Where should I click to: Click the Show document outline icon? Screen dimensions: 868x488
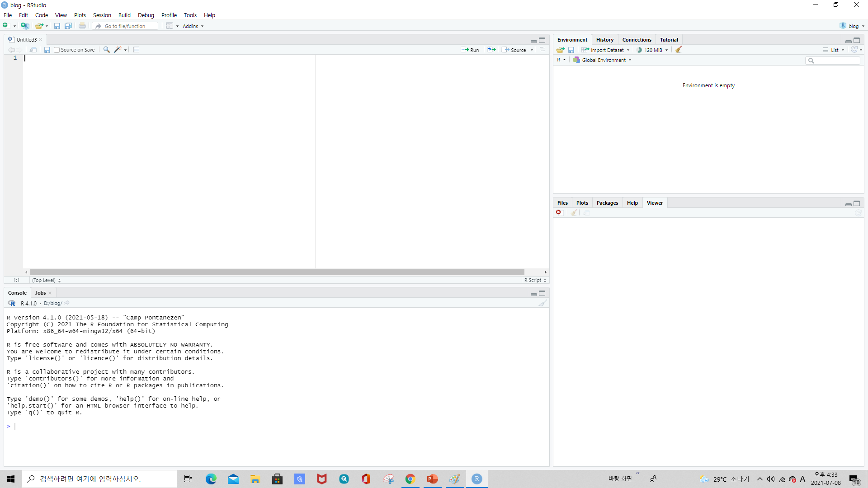tap(542, 50)
